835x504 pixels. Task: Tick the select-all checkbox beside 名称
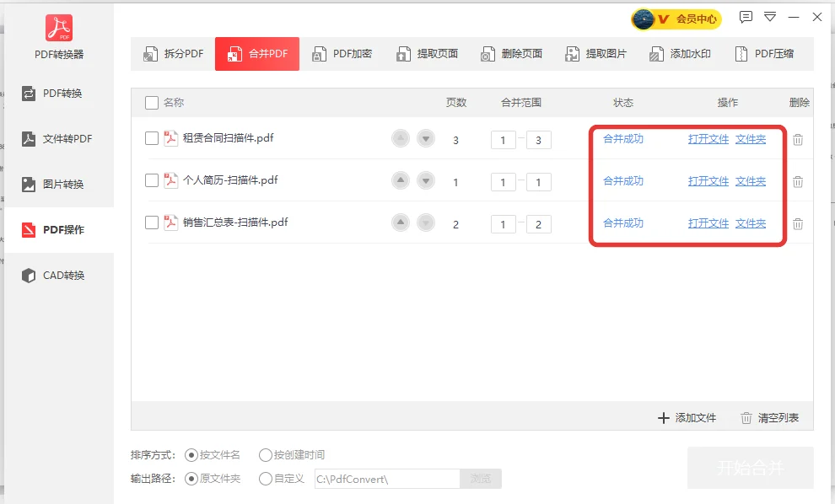pos(152,103)
